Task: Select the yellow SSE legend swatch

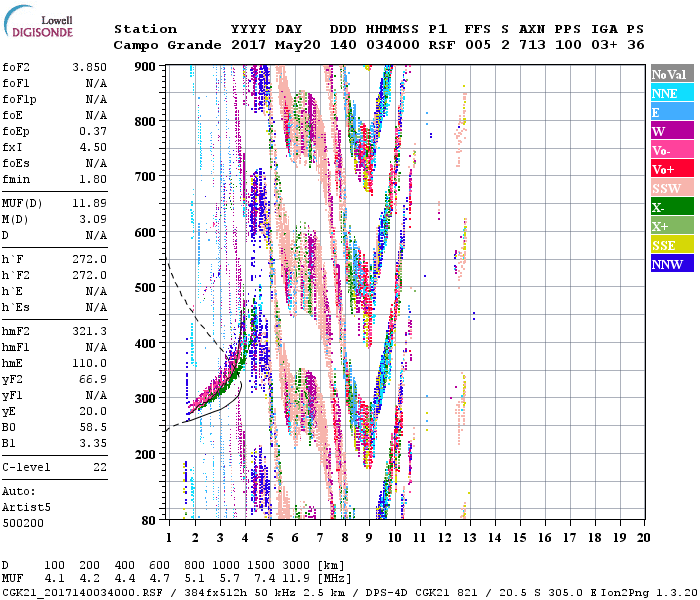Action: [x=671, y=245]
